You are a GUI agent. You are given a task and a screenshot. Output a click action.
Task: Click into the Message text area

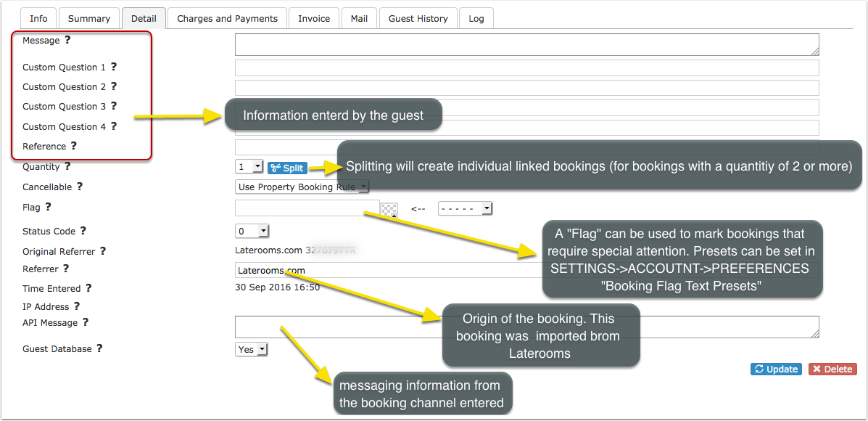(527, 44)
